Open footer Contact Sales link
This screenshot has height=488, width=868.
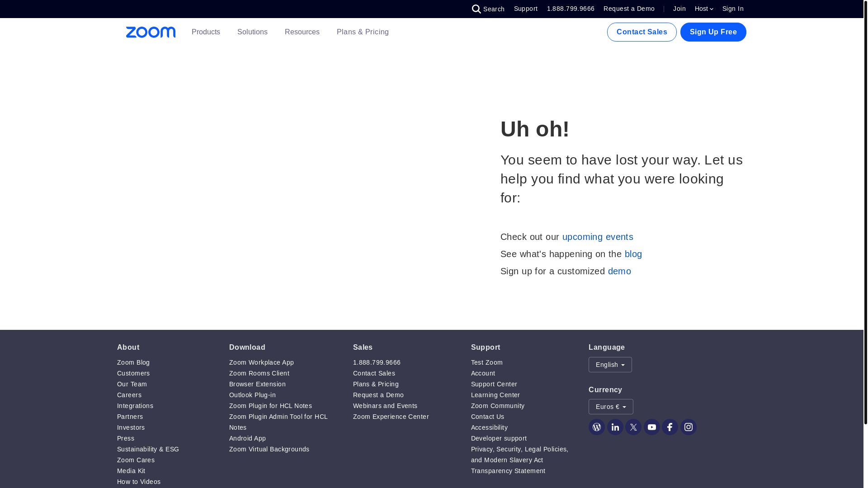374,373
